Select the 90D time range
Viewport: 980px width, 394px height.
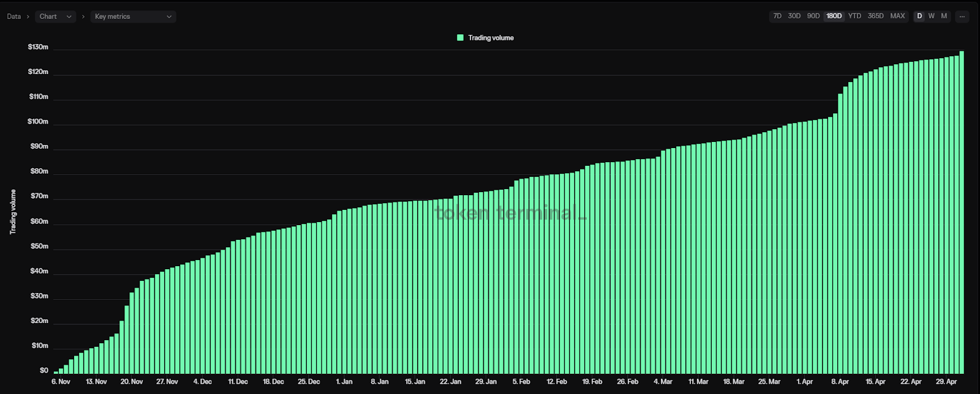tap(813, 16)
